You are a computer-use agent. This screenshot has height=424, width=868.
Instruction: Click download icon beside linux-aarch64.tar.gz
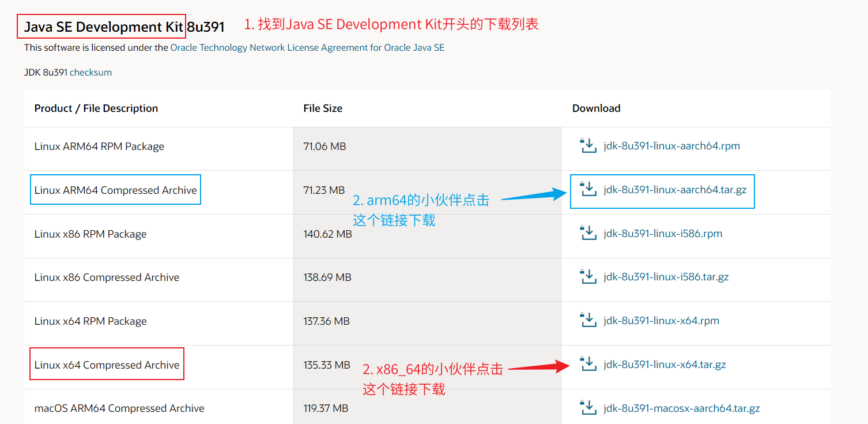[x=588, y=189]
